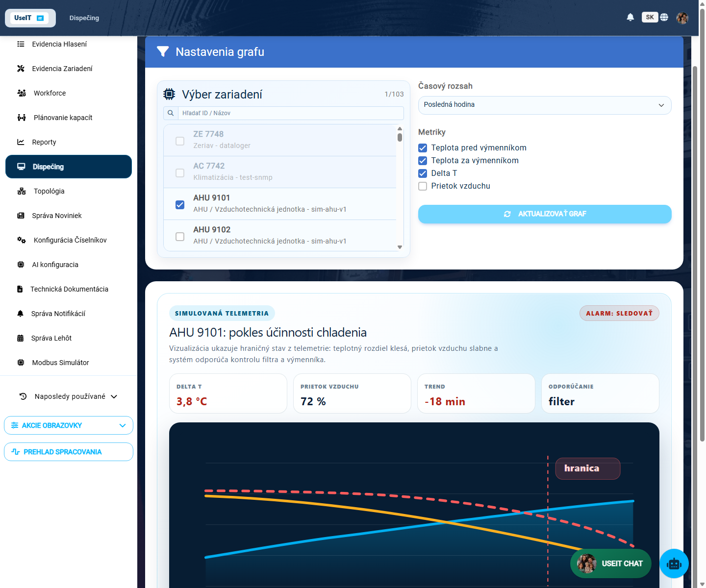Image resolution: width=706 pixels, height=588 pixels.
Task: Click the Dispečing header title link
Action: [84, 18]
